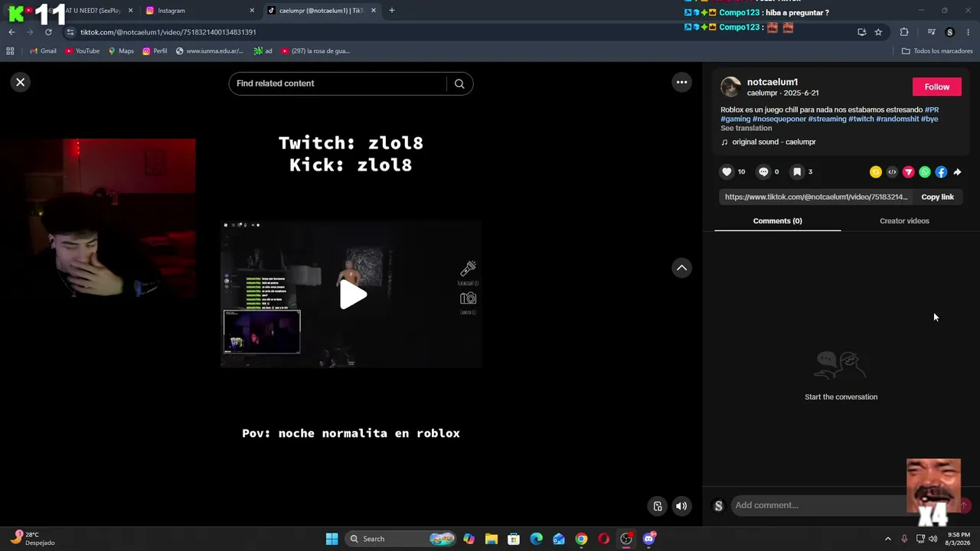Open the three-dot more options menu
This screenshot has height=551, width=980.
point(681,82)
